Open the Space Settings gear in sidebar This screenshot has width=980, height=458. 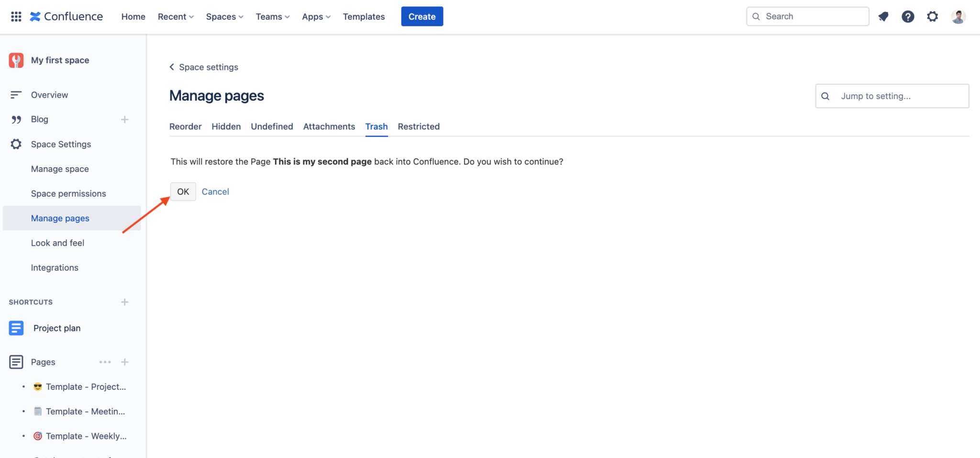point(16,144)
